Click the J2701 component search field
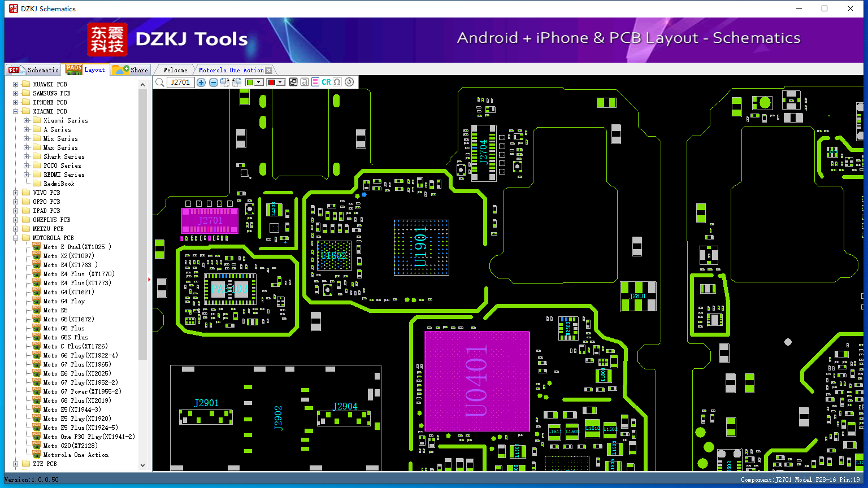Image resolution: width=868 pixels, height=488 pixels. (x=181, y=82)
